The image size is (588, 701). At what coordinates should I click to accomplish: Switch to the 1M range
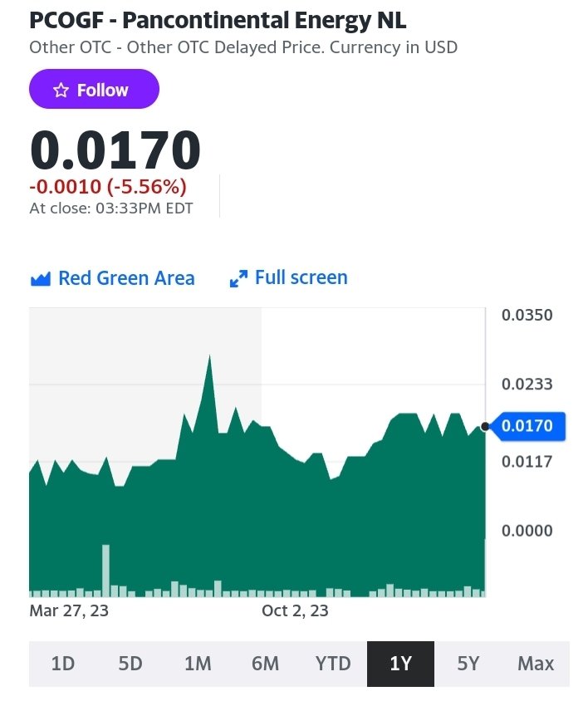(198, 664)
